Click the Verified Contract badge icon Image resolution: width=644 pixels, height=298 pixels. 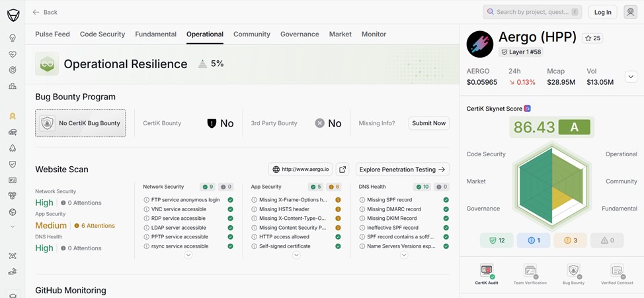617,271
